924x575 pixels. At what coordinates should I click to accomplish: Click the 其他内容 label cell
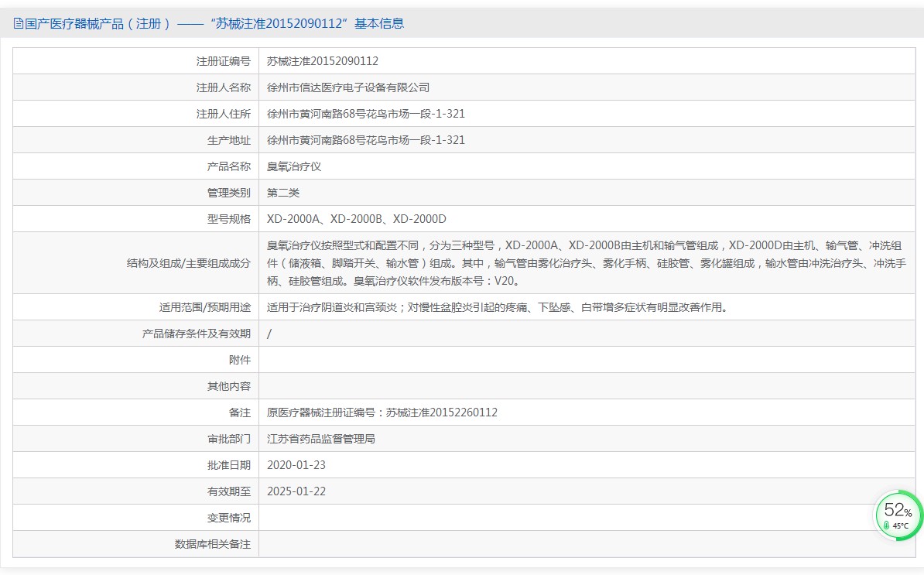(x=136, y=386)
